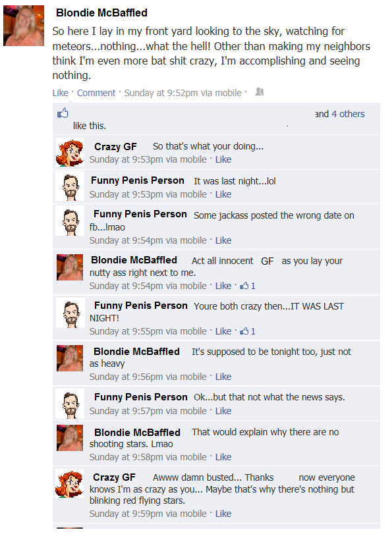Click the audience friends icon beside post timestamp
The height and width of the screenshot is (538, 392).
point(260,92)
